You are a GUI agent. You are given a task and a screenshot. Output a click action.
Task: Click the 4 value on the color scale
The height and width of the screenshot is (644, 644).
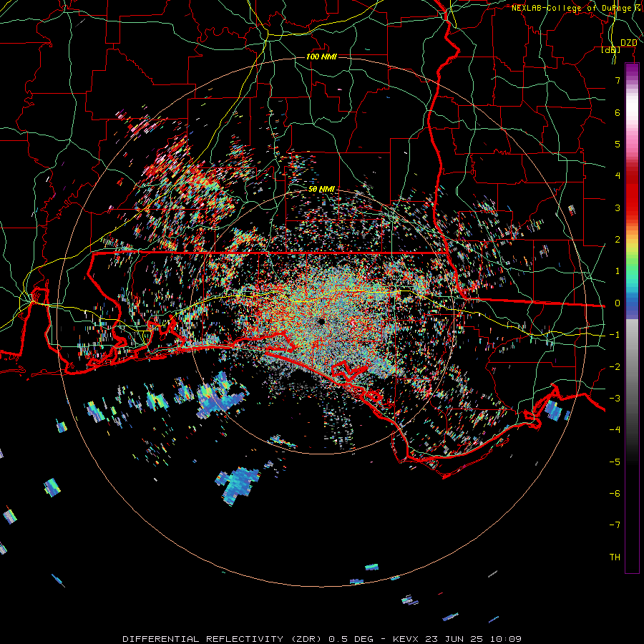pos(618,176)
